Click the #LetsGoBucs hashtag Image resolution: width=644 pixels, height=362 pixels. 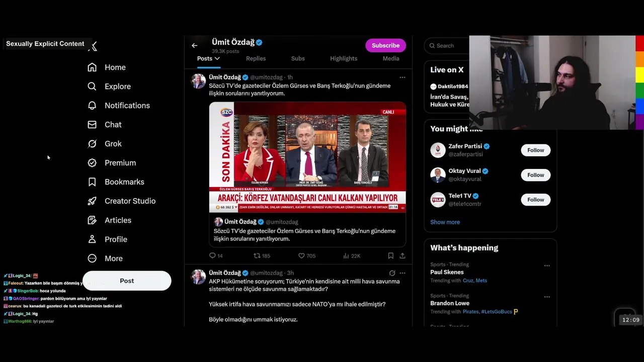coord(497,312)
